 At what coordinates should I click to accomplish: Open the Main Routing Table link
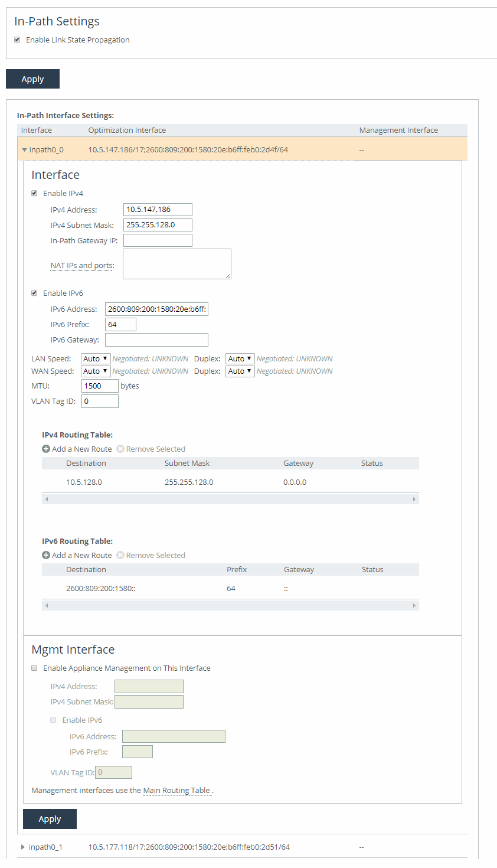click(x=176, y=790)
